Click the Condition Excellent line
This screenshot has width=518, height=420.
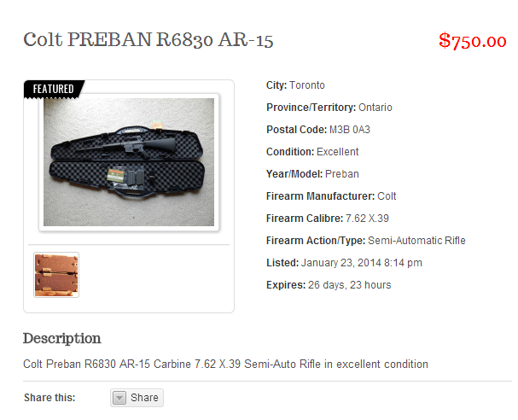point(312,152)
